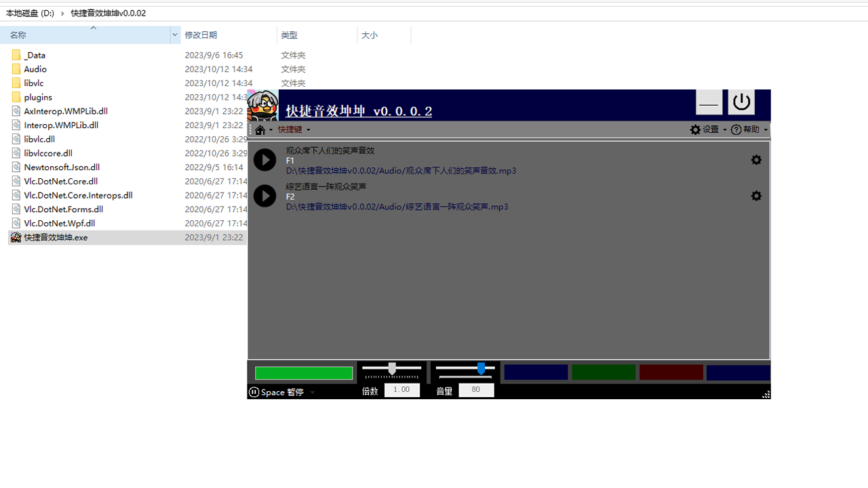Toggle Space 暂停 pause control
The image size is (868, 488).
coord(277,392)
